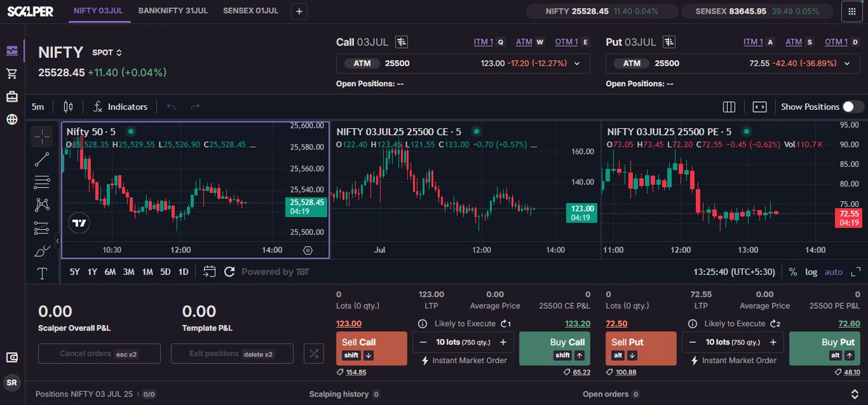Toggle Instant Market Order for Call
Screen dimensions: 868x405
point(463,360)
